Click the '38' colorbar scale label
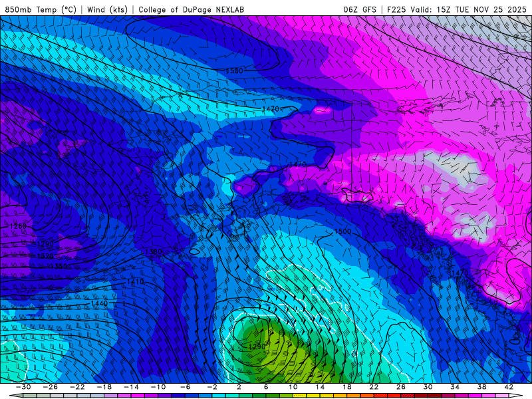532x399 pixels. (x=481, y=387)
